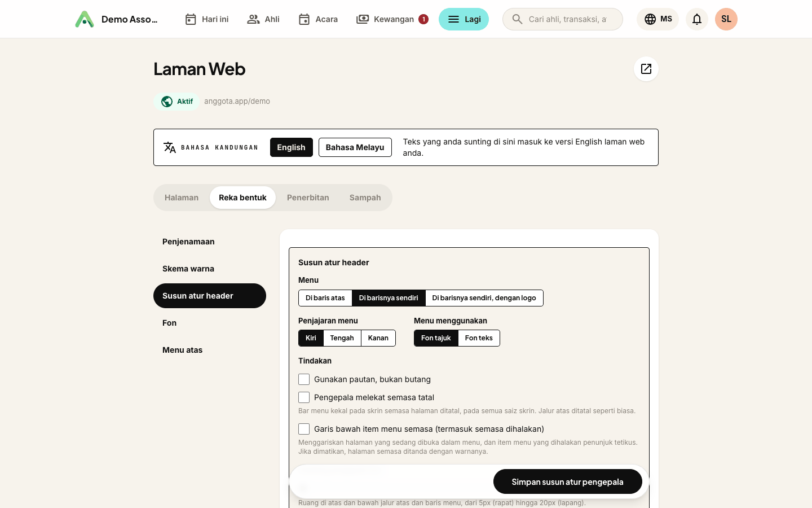Set menu to use Fon tajuk
Image resolution: width=812 pixels, height=508 pixels.
pos(436,338)
